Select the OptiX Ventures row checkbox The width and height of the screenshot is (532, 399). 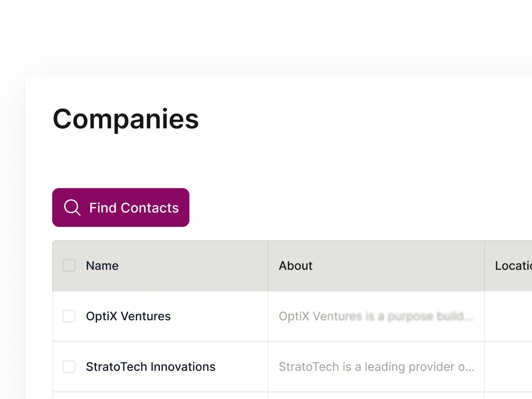(x=69, y=316)
